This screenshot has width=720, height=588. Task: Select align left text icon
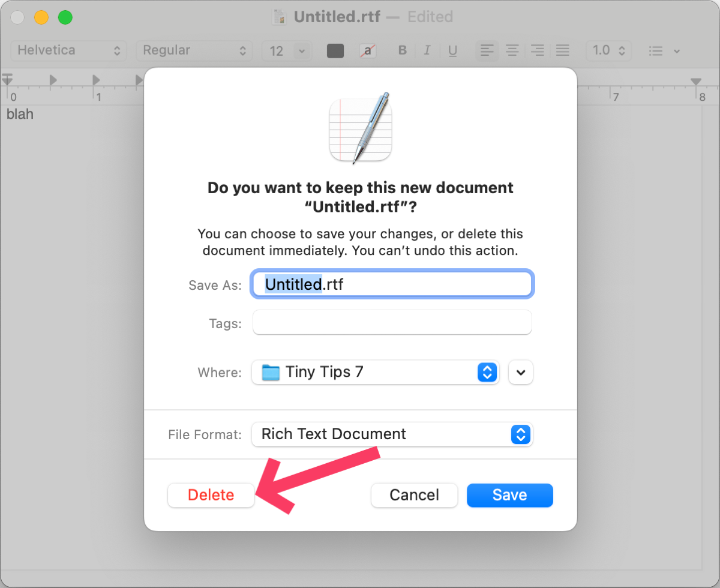pos(487,50)
